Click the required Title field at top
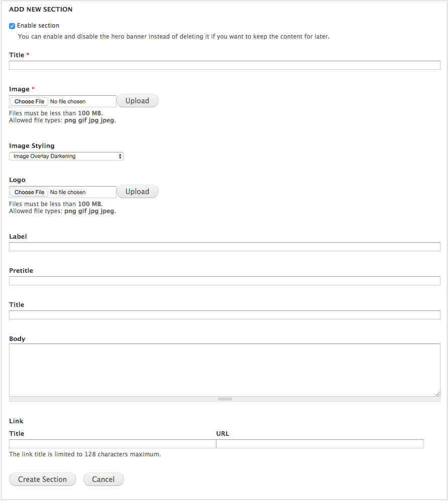The image size is (448, 501). 224,65
